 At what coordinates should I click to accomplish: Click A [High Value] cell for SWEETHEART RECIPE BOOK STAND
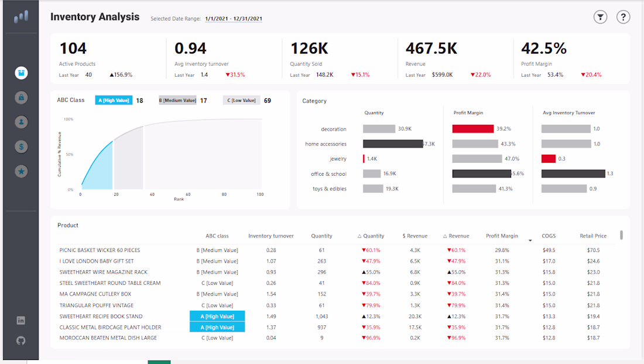tap(217, 317)
